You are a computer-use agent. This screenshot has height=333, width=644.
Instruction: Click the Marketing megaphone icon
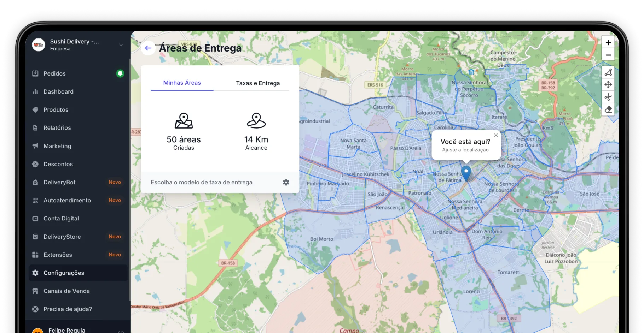35,146
